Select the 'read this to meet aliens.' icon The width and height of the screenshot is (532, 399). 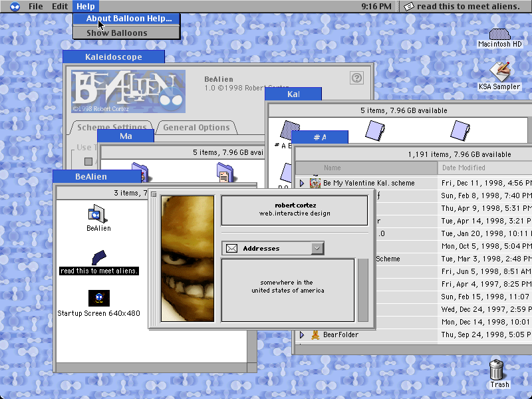coord(98,258)
